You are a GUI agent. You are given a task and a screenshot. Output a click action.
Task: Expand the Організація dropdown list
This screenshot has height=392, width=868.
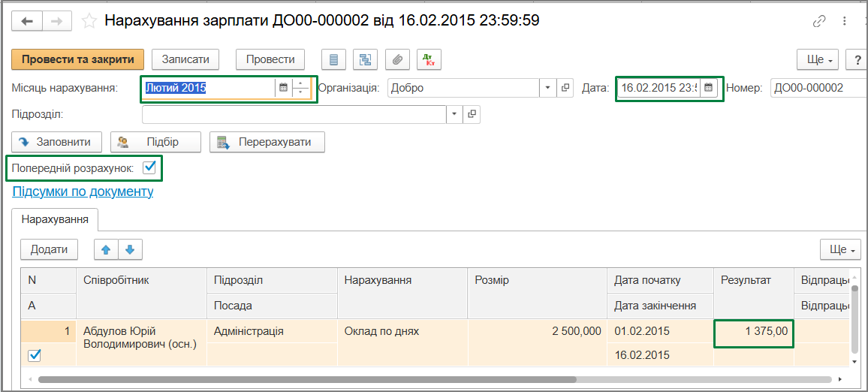coord(547,87)
